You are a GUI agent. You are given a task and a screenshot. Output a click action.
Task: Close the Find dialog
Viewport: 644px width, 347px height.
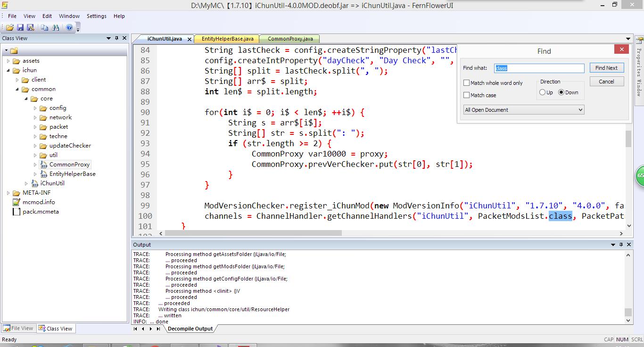(621, 50)
